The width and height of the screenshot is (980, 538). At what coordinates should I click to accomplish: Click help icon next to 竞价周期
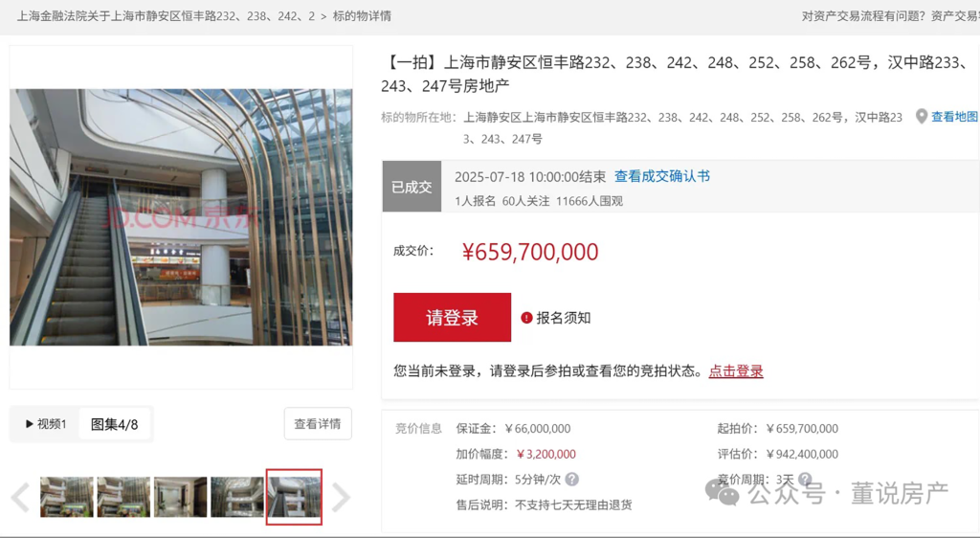(x=805, y=480)
